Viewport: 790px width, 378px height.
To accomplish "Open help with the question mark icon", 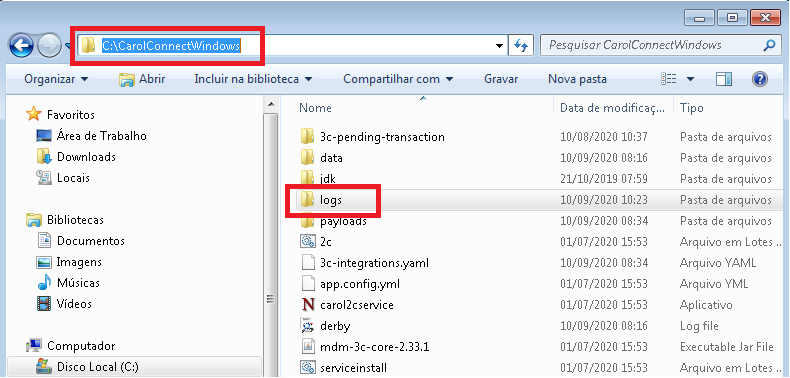I will tap(759, 79).
